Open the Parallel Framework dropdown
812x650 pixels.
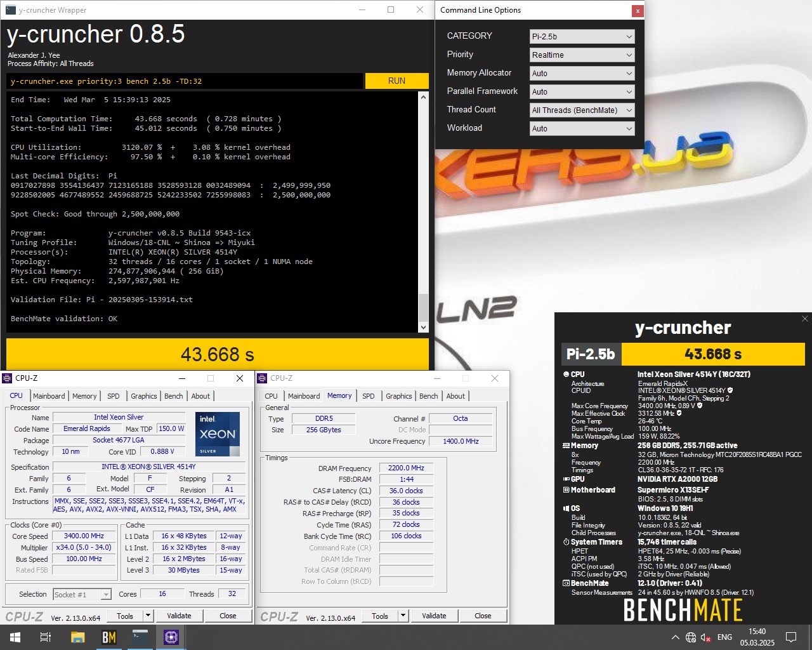pyautogui.click(x=582, y=92)
